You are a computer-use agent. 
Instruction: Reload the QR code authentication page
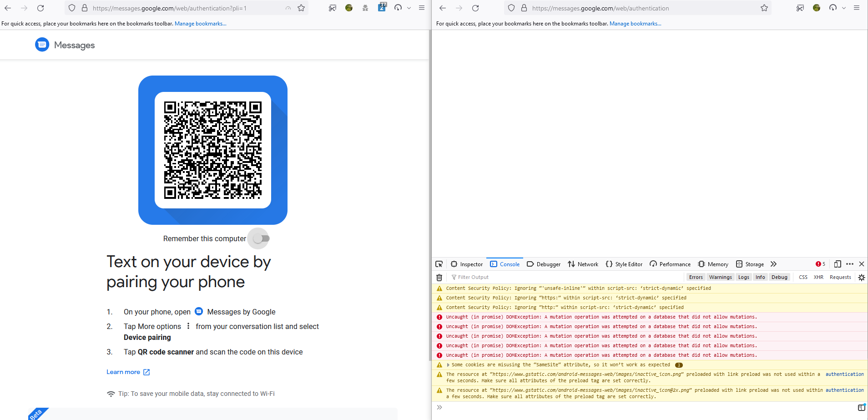(x=40, y=8)
